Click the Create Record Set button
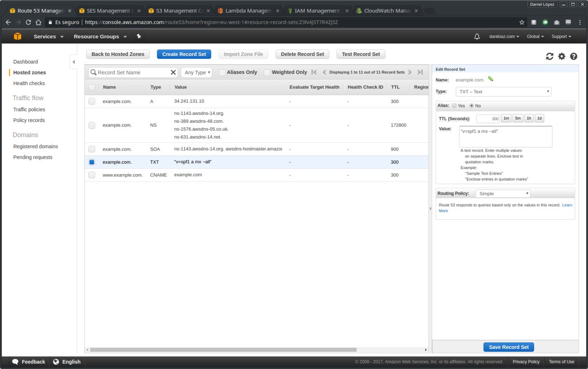The height and width of the screenshot is (369, 588). [184, 54]
